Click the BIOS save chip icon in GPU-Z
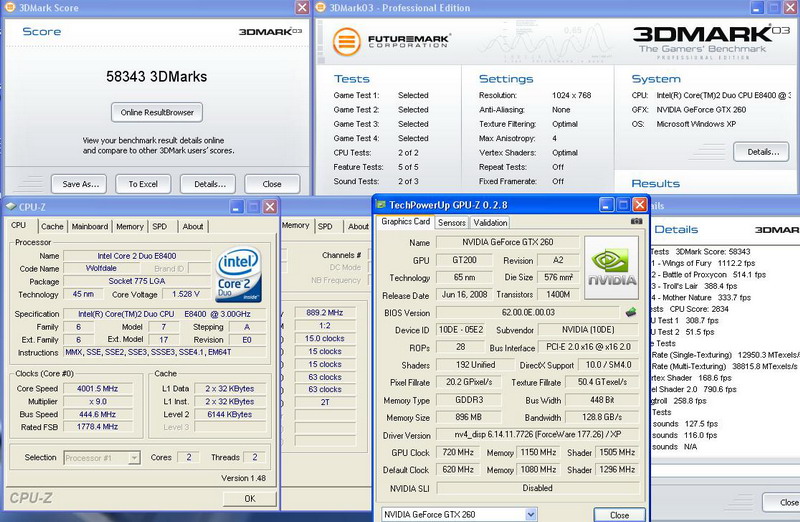This screenshot has height=522, width=800. point(631,312)
